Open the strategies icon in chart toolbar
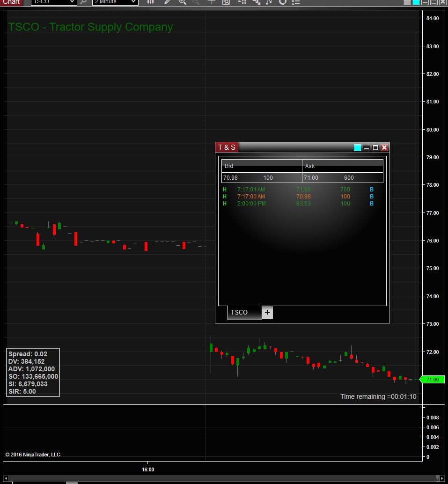This screenshot has height=484, width=448. [257, 1]
